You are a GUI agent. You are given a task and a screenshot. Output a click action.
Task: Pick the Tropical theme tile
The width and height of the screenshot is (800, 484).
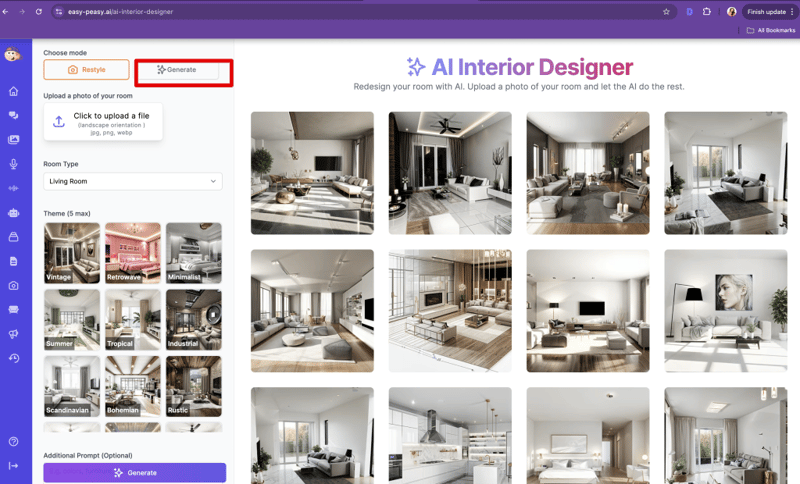click(x=133, y=319)
